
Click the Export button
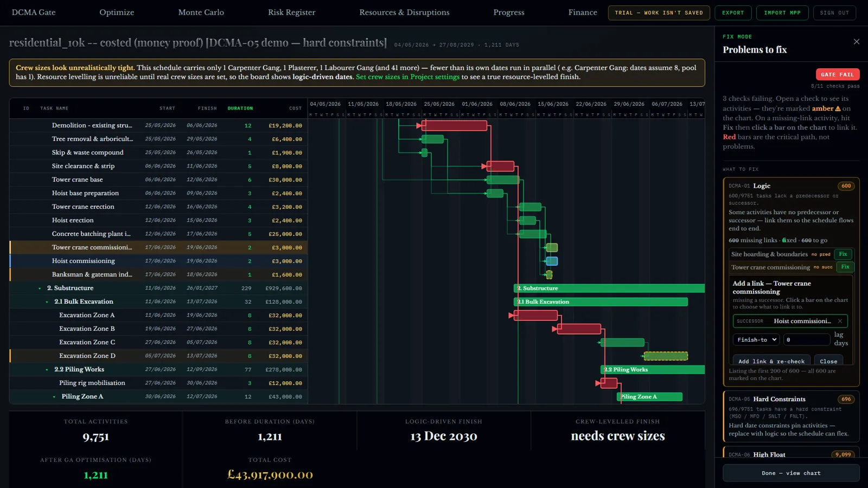733,13
